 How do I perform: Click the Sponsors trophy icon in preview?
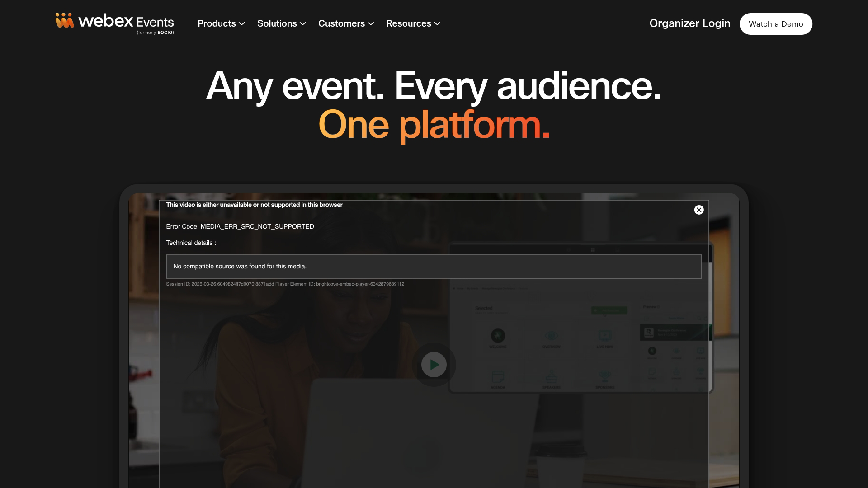[605, 376]
